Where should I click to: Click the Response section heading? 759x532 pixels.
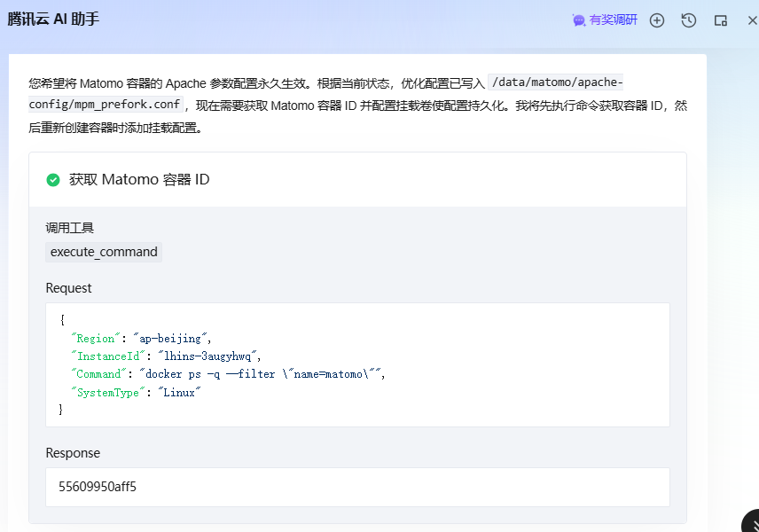click(x=73, y=453)
